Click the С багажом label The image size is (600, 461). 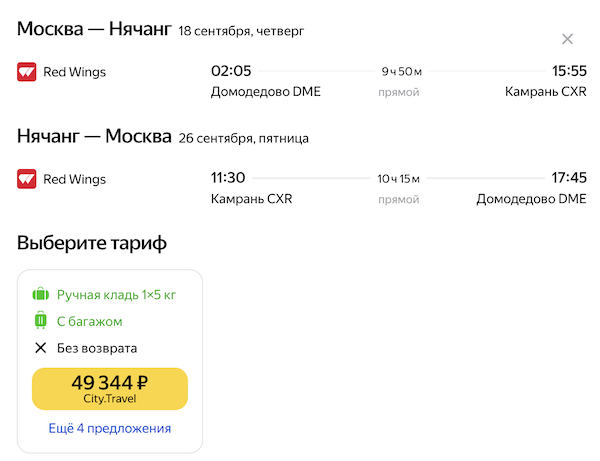click(x=90, y=322)
